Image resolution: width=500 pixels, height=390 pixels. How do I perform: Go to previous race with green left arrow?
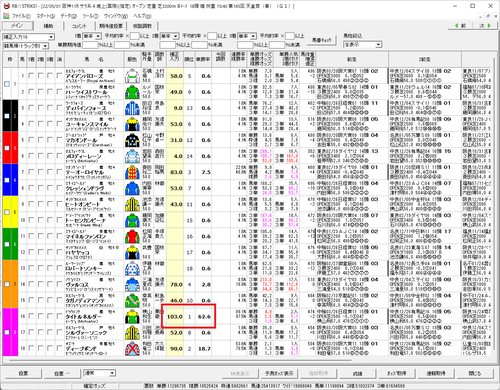461,26
